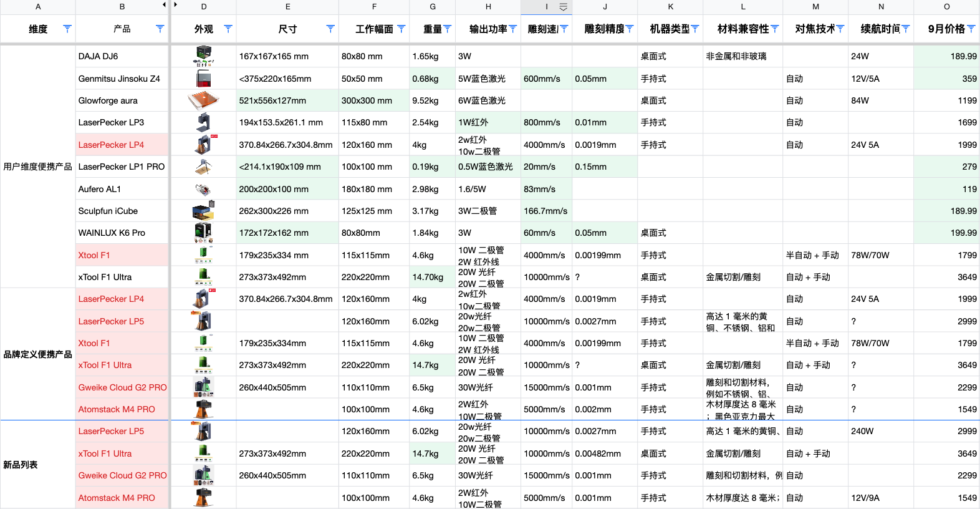Open filter for 材料兼容性 column
Image resolution: width=980 pixels, height=509 pixels.
775,29
